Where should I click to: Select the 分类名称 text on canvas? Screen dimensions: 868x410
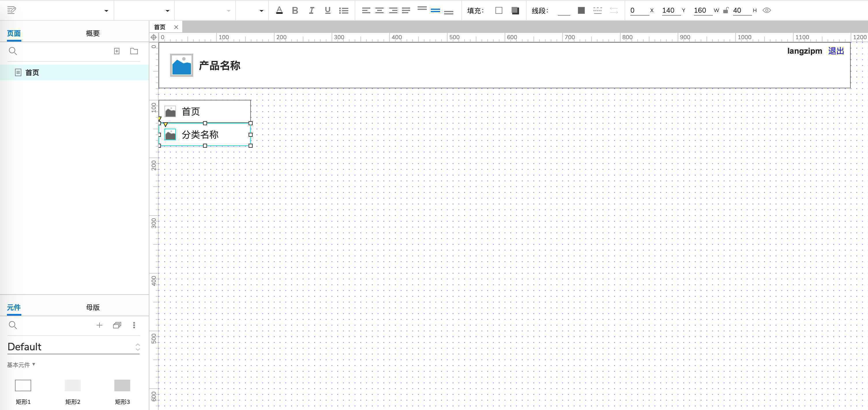click(x=200, y=134)
